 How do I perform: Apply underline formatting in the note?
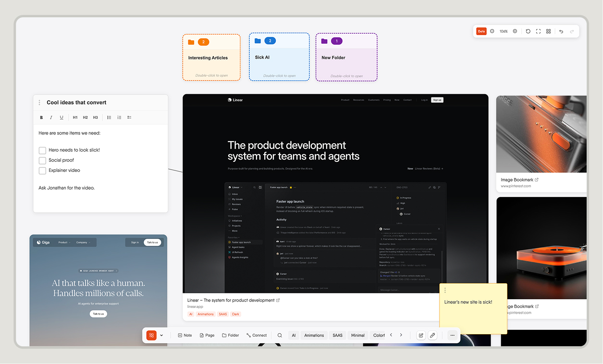click(62, 117)
